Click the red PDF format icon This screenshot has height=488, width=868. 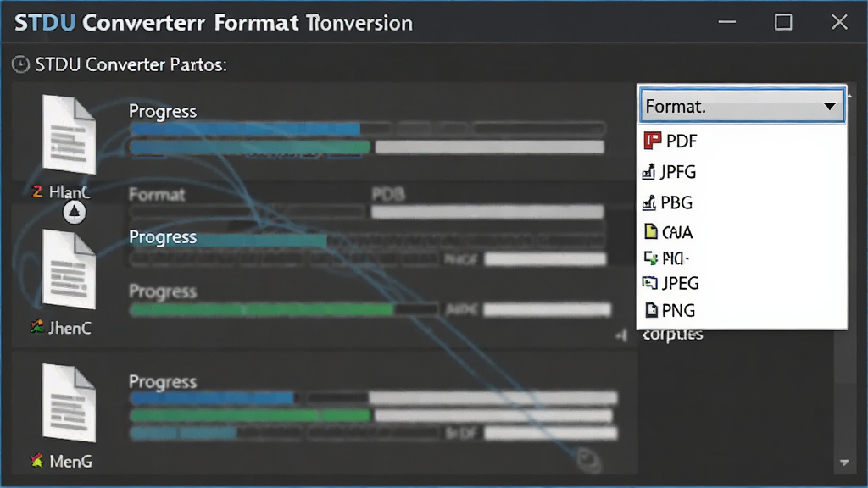coord(652,141)
